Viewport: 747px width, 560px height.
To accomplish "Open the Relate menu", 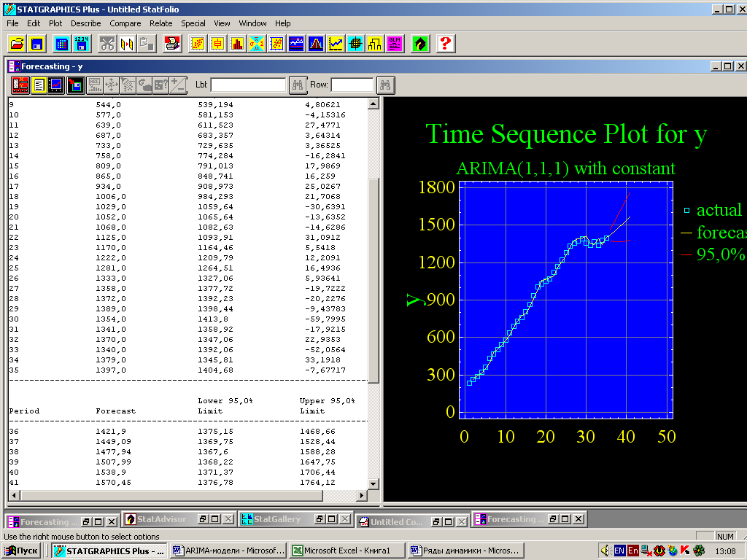I will coord(161,23).
